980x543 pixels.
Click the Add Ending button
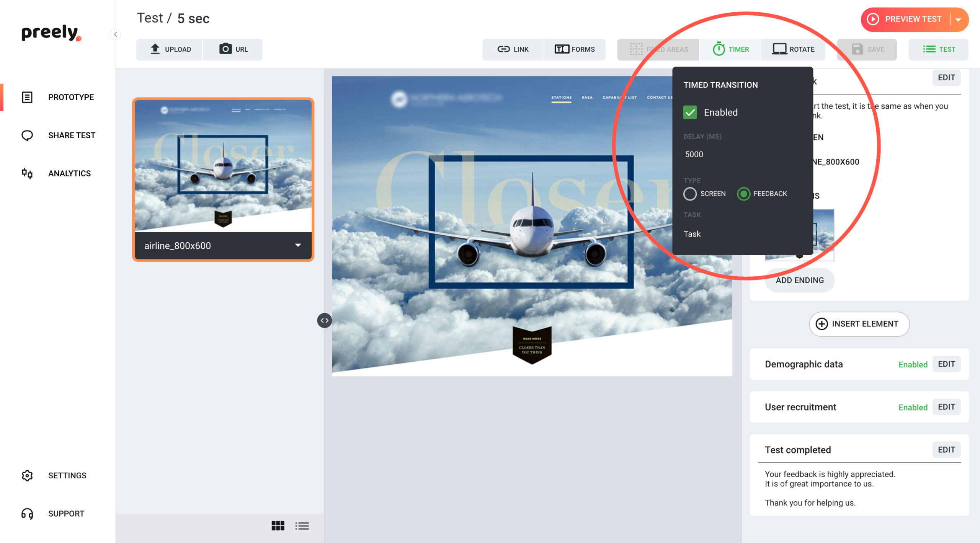[800, 280]
